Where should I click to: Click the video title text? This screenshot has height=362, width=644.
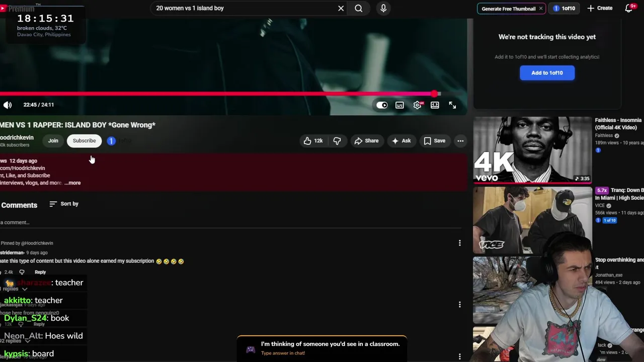pos(77,125)
